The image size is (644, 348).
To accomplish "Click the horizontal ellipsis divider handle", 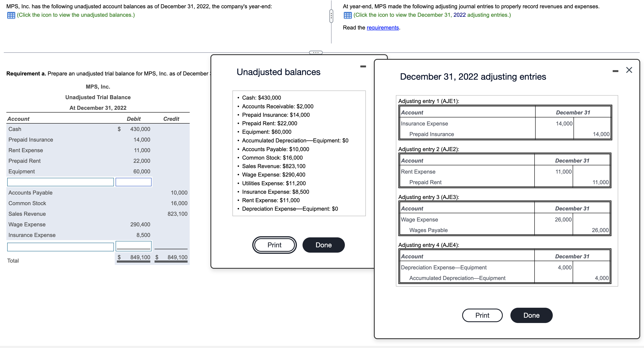I will point(316,53).
